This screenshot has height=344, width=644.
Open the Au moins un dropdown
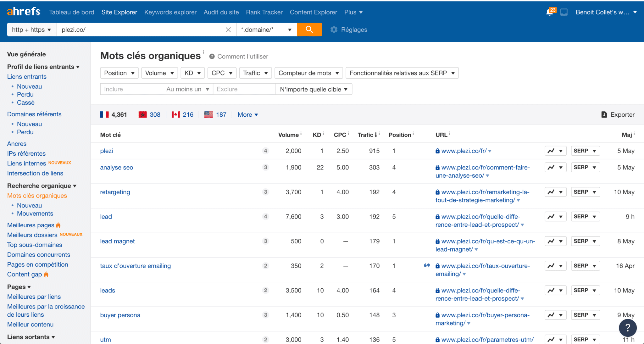tap(187, 89)
